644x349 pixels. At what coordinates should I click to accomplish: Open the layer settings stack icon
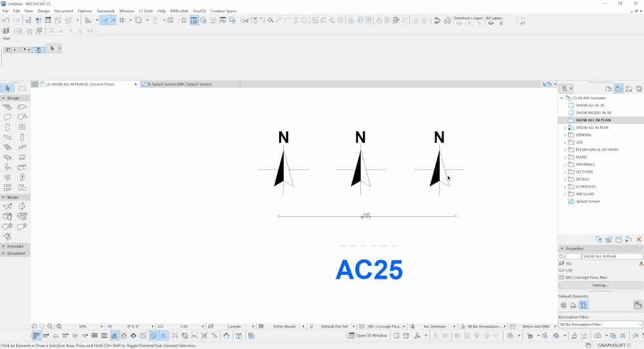6,31
